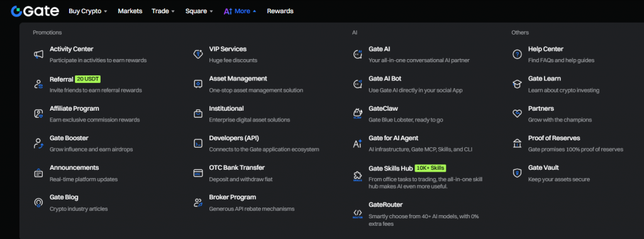This screenshot has width=644, height=239.
Task: Click 'Invite friends to earn referral rewards' text
Action: pyautogui.click(x=96, y=90)
